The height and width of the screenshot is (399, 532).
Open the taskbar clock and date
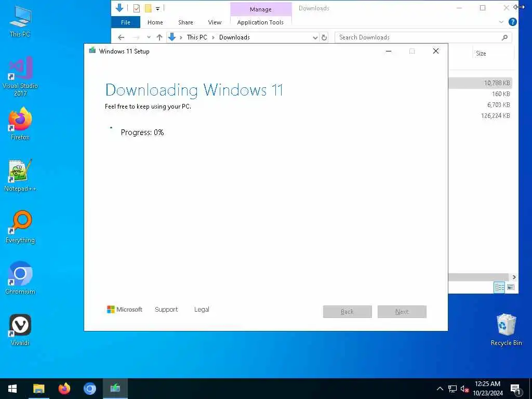(487, 389)
